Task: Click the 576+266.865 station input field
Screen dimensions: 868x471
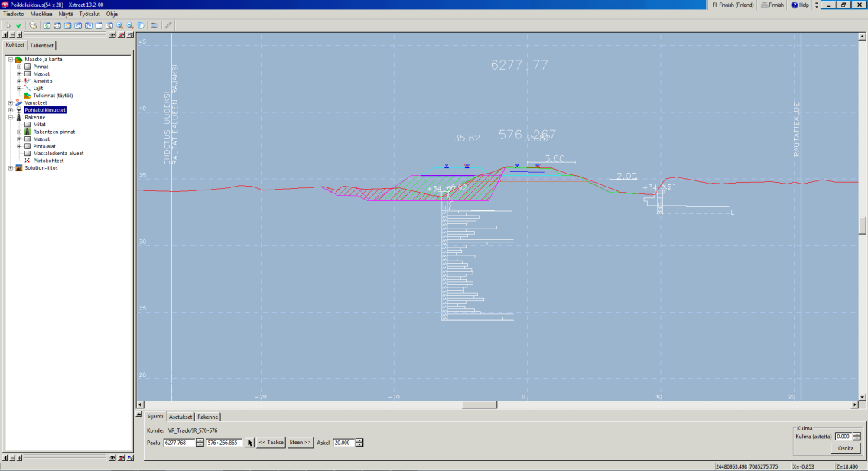Action: (224, 443)
